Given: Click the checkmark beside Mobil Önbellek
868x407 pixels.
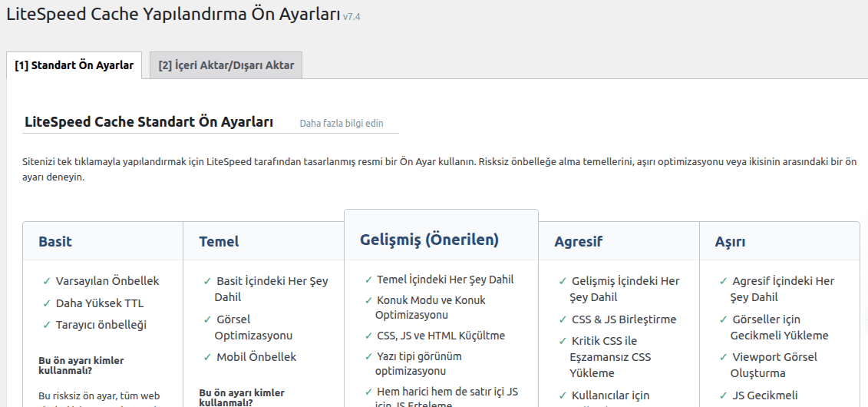Looking at the screenshot, I should pos(207,357).
